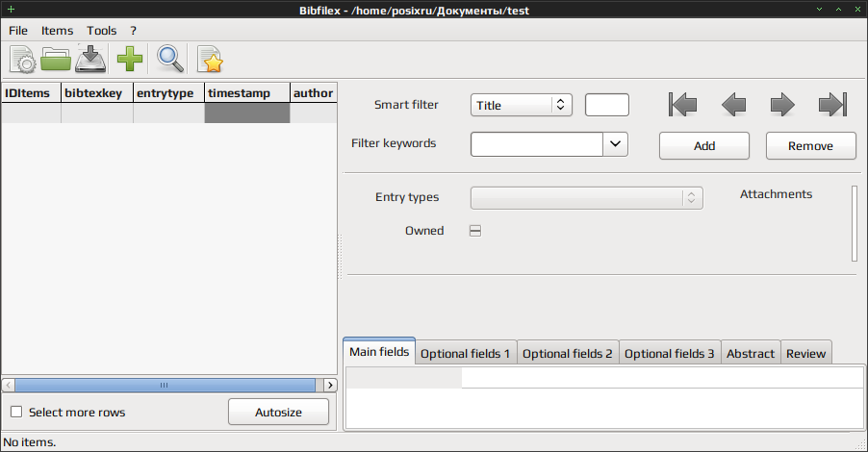Click the Attachments panel vertical scrollbar

855,223
